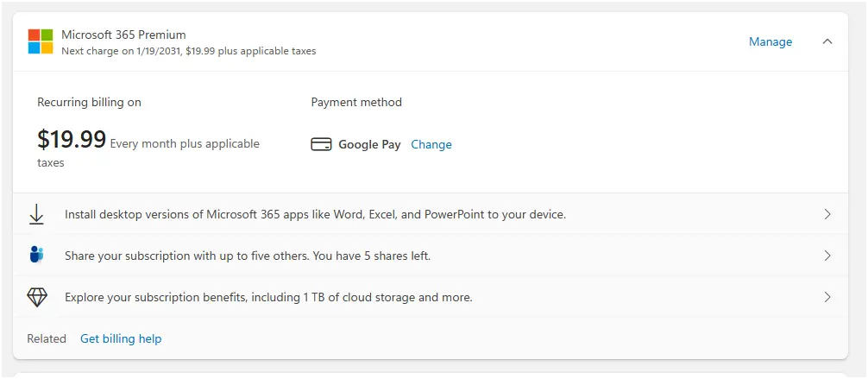Select Share your subscription with five others
Viewport: 868px width, 379px height.
[431, 256]
